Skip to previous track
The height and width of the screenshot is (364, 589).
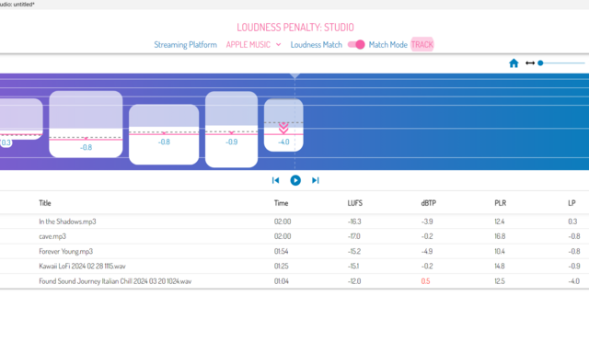[x=275, y=180]
